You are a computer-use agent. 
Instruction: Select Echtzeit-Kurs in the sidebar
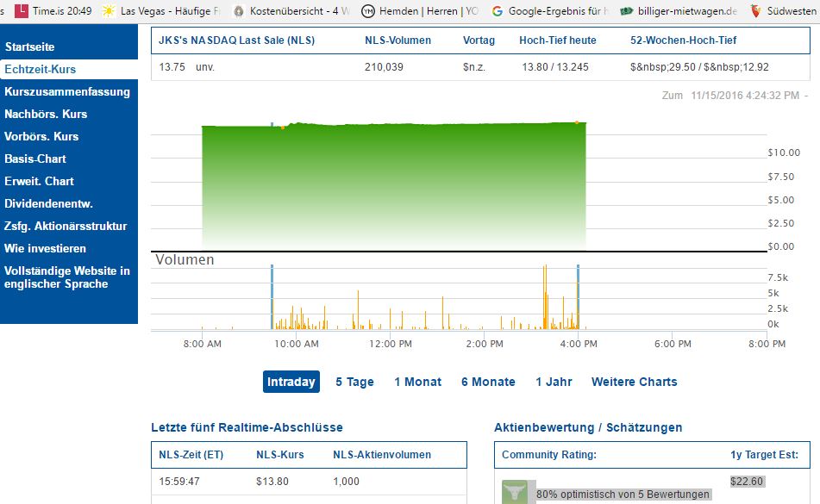[x=41, y=69]
